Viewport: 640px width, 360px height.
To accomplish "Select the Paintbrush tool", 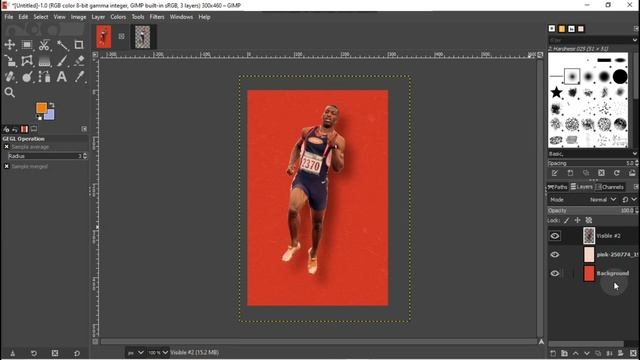I will 62,61.
